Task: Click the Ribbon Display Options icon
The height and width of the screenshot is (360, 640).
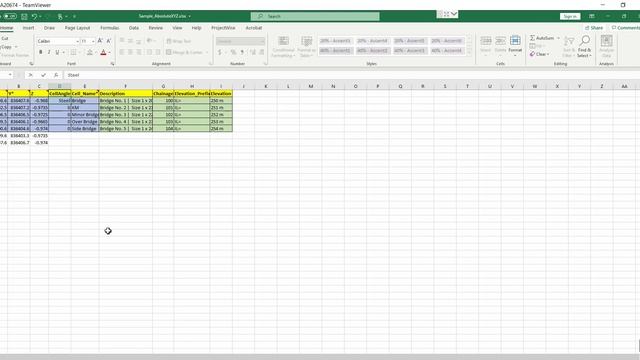Action: click(591, 16)
